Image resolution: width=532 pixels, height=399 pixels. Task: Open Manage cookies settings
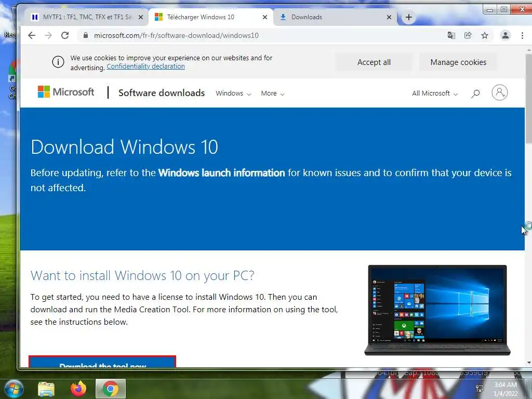click(x=458, y=62)
